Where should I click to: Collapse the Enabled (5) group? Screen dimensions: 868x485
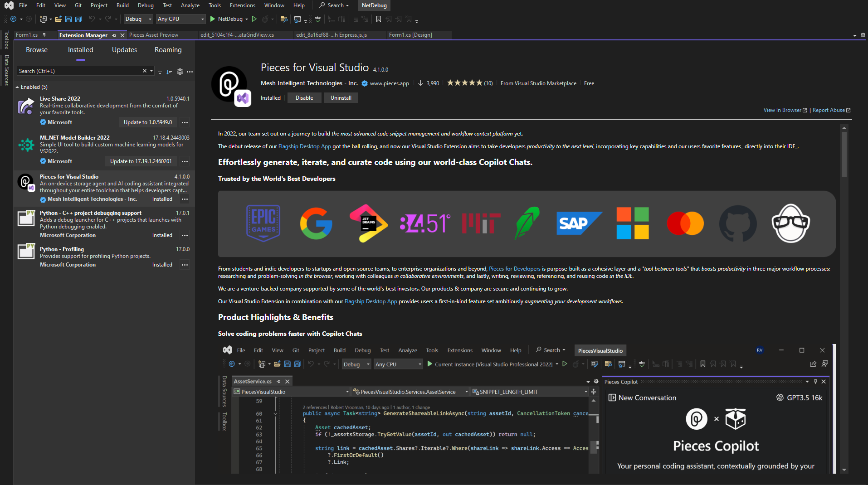[17, 87]
